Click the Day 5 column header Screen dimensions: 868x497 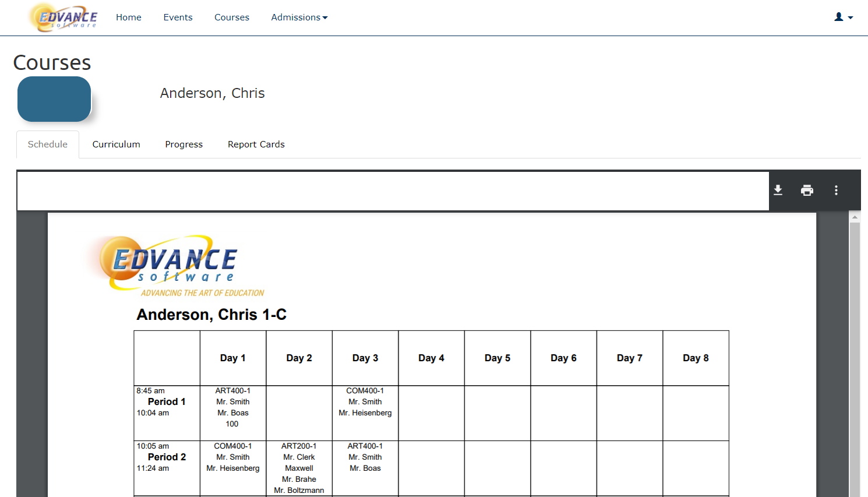497,358
